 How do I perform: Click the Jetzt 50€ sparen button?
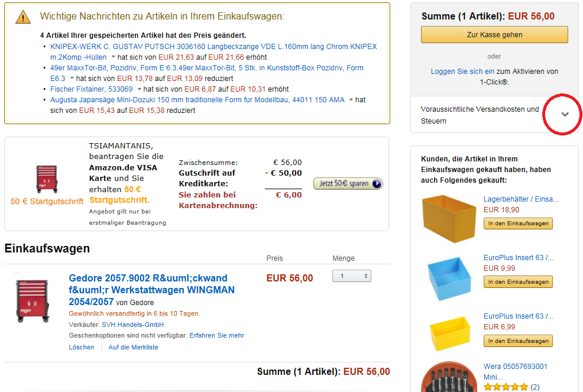[348, 183]
